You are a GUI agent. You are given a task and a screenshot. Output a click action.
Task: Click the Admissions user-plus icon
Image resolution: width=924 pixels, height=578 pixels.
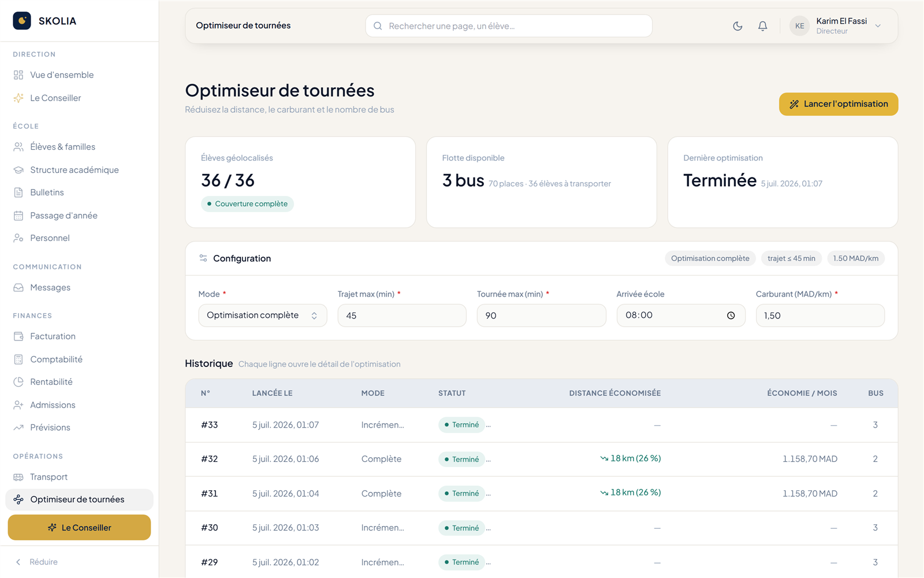[18, 405]
